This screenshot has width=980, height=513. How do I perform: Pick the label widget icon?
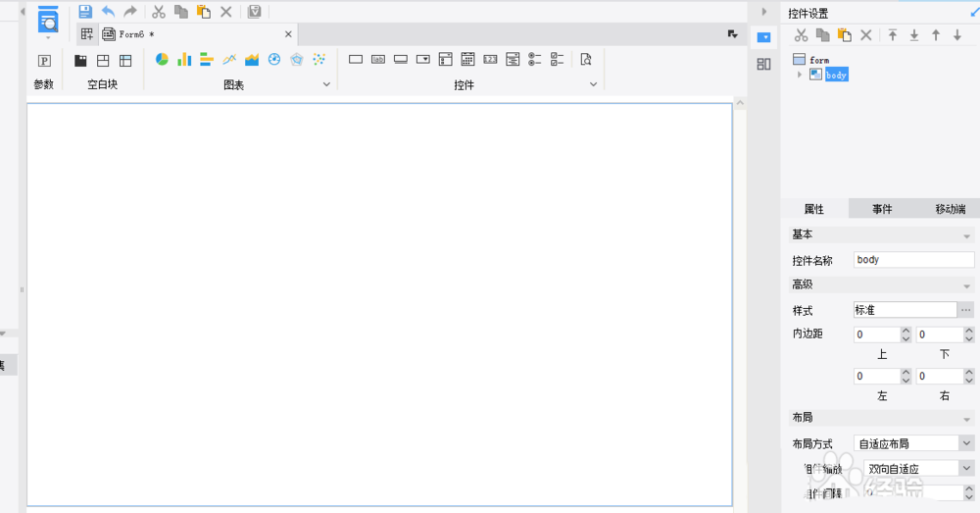click(x=378, y=60)
